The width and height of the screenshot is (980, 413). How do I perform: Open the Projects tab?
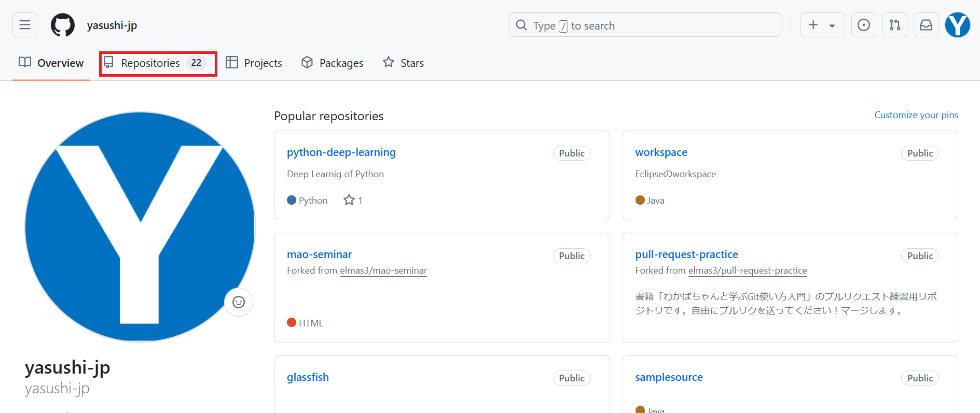click(254, 63)
